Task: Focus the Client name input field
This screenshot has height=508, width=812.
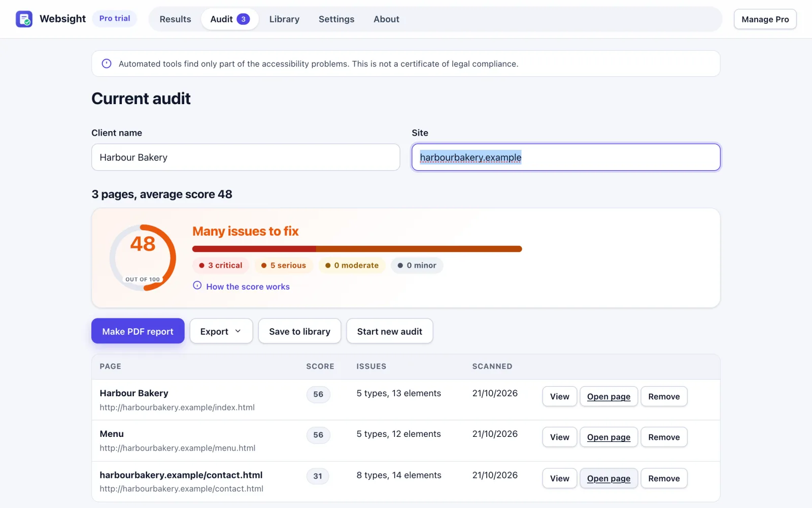Action: pyautogui.click(x=246, y=157)
